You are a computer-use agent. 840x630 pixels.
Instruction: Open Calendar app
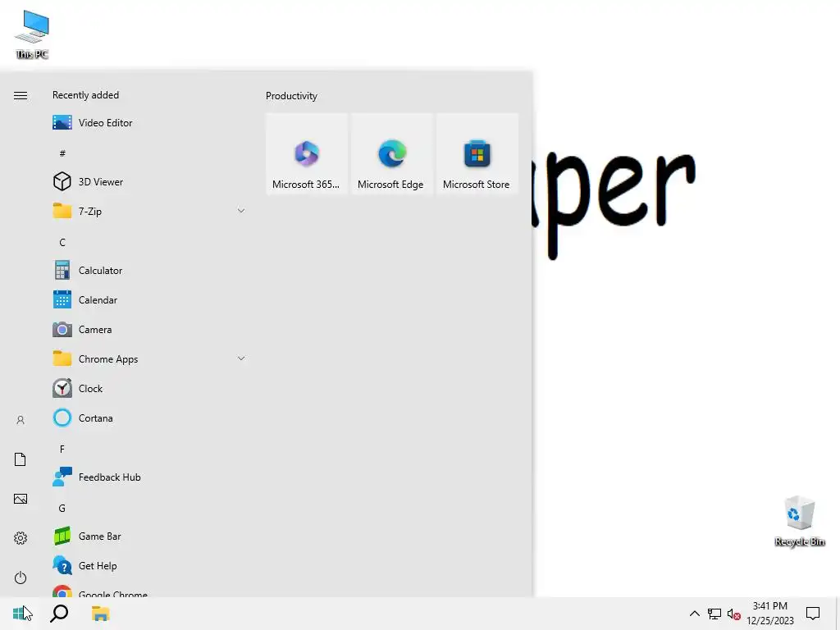[x=148, y=300]
